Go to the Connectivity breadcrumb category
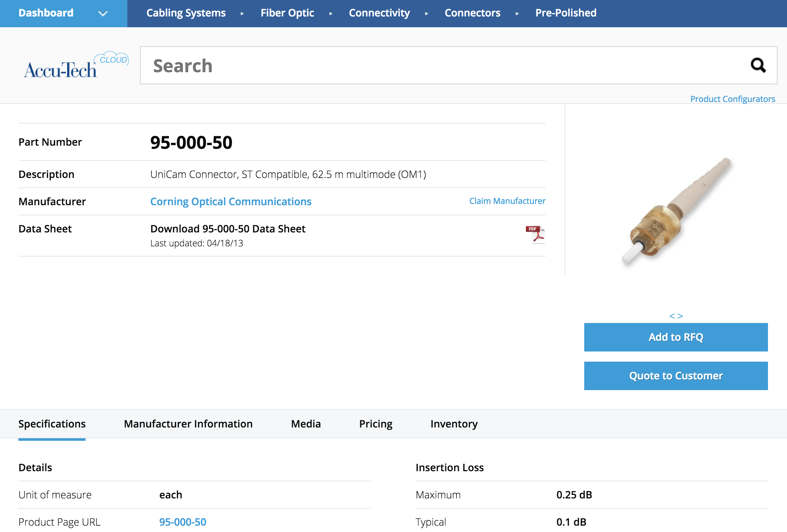787x532 pixels. click(379, 13)
